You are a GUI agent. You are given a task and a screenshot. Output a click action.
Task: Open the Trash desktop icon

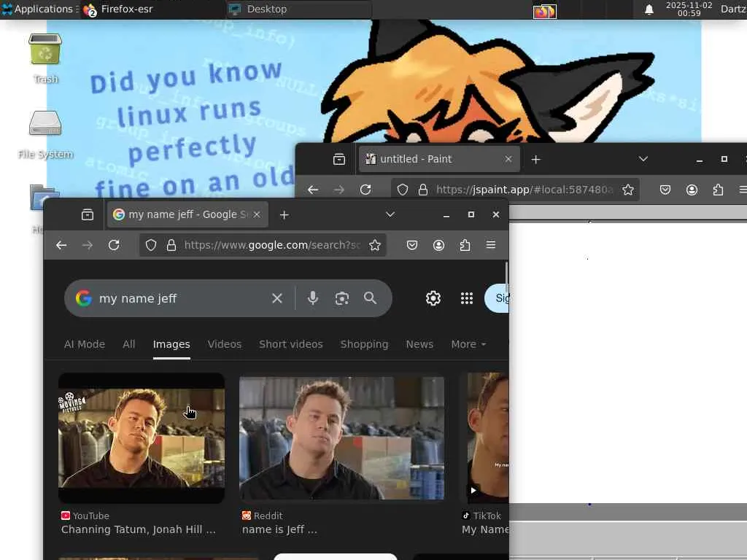coord(45,58)
